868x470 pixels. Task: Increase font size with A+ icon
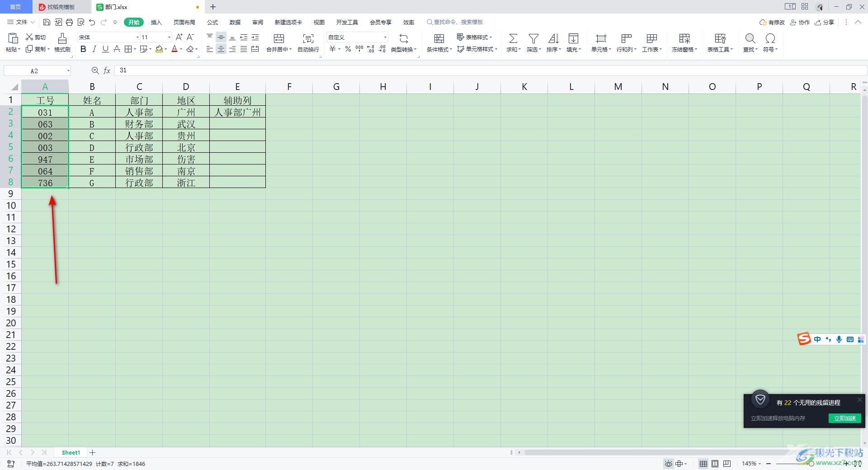click(x=179, y=37)
